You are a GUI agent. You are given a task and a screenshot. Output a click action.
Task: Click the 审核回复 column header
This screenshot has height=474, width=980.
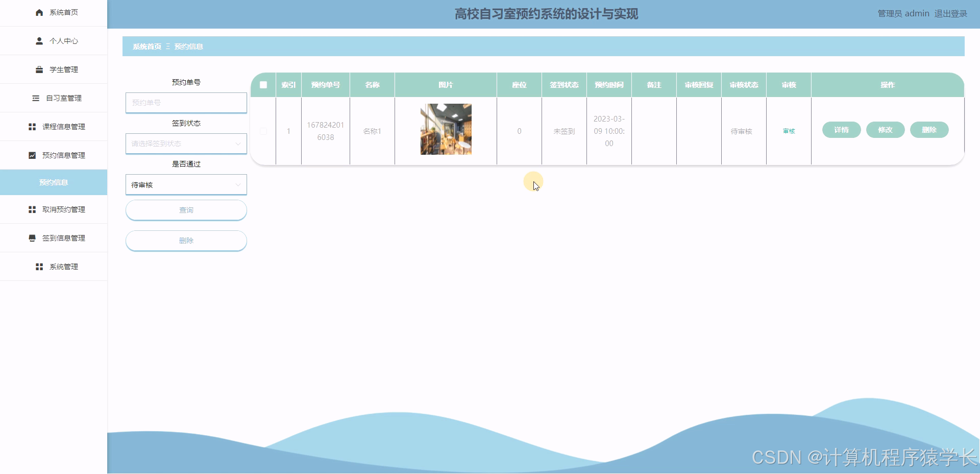pyautogui.click(x=699, y=85)
